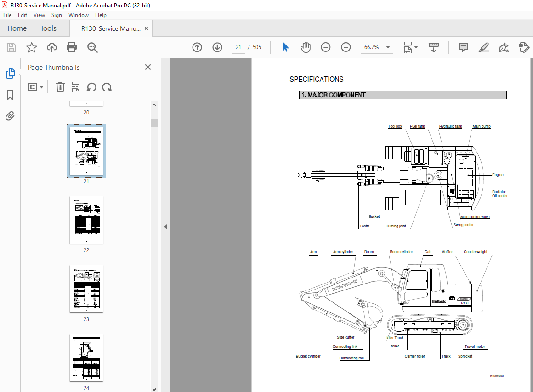Open the Edit menu

23,15
